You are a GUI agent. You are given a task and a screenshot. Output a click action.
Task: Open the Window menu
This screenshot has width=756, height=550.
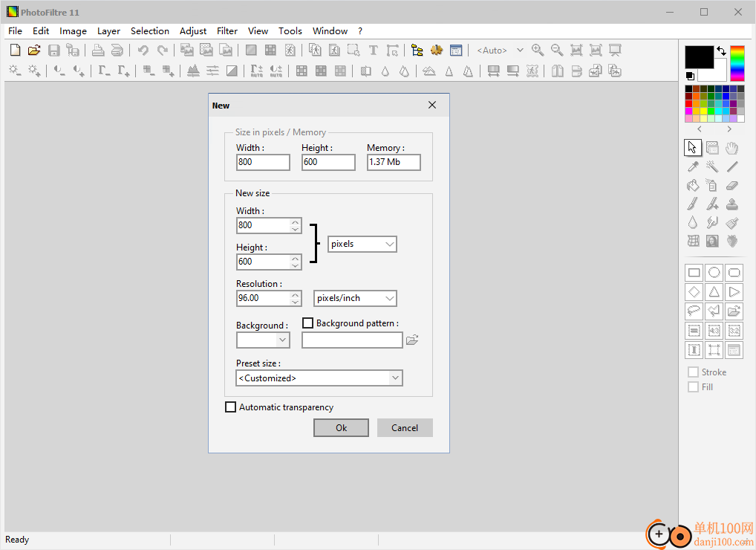pyautogui.click(x=330, y=31)
